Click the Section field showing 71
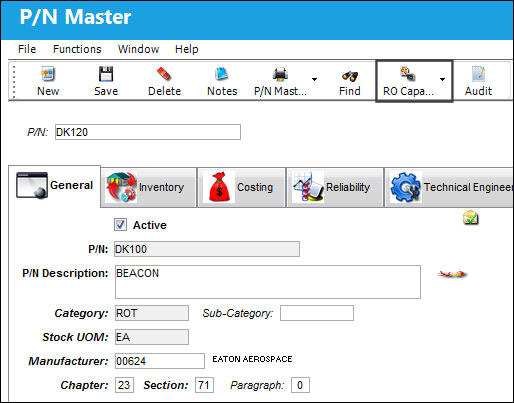This screenshot has width=514, height=403. point(204,385)
